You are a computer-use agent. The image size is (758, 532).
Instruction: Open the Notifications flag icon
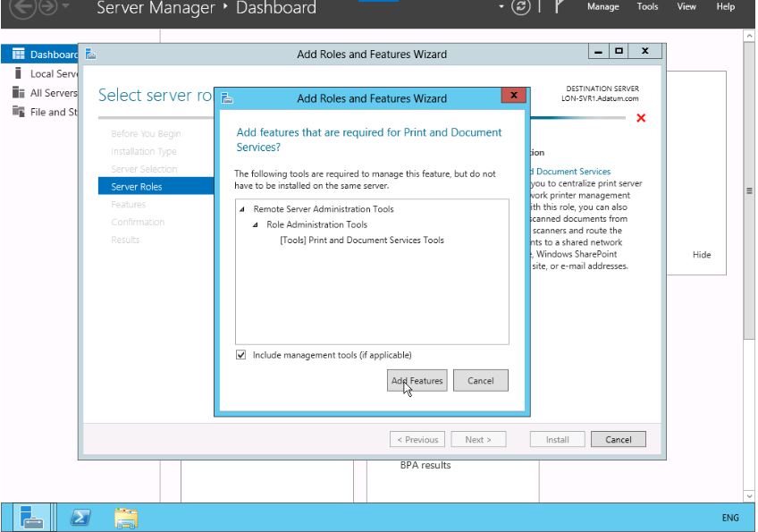pos(560,7)
